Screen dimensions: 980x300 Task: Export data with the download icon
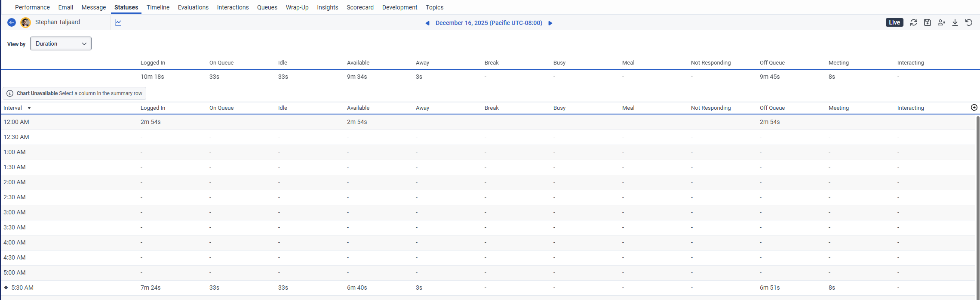[x=955, y=22]
